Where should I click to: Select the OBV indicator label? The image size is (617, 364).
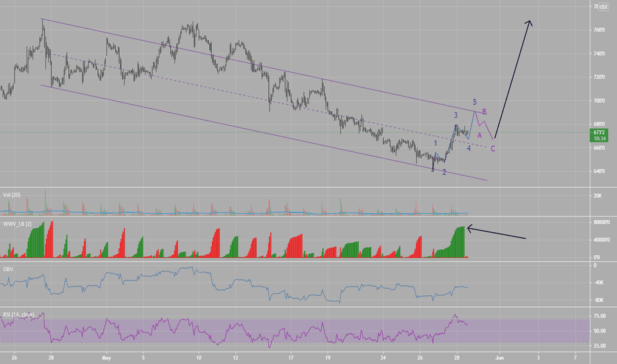pyautogui.click(x=8, y=269)
